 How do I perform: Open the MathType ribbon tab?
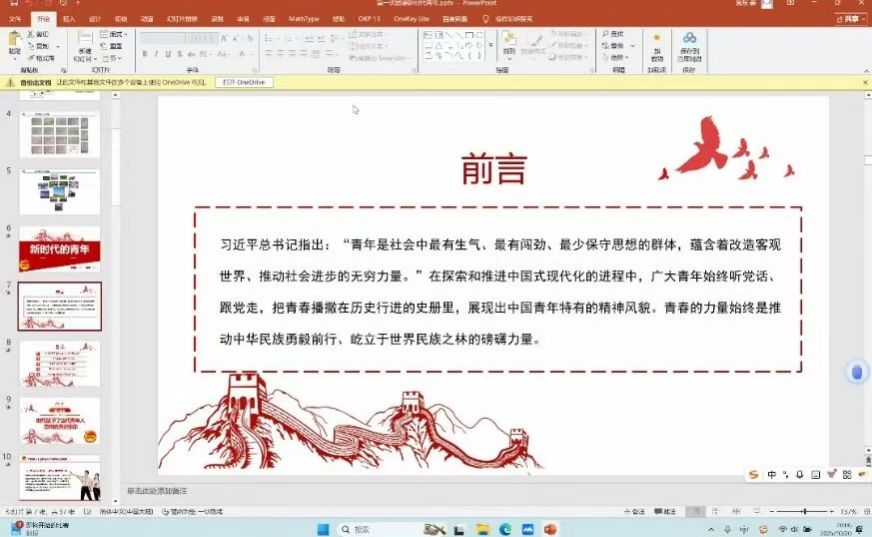point(303,18)
